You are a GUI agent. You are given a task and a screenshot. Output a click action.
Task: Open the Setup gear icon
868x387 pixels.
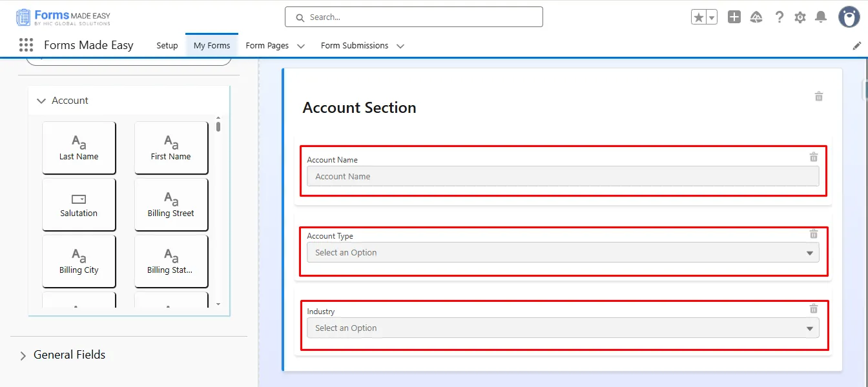click(800, 17)
